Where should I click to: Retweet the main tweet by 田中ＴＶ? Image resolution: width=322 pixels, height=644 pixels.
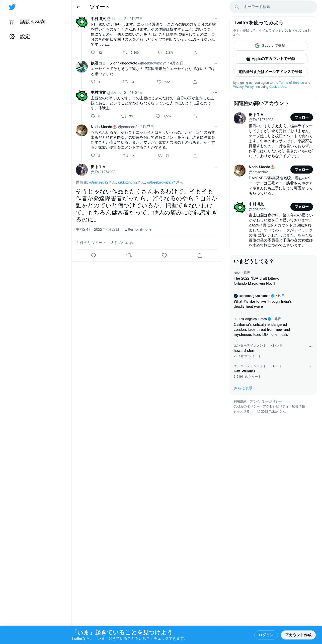pos(129,255)
